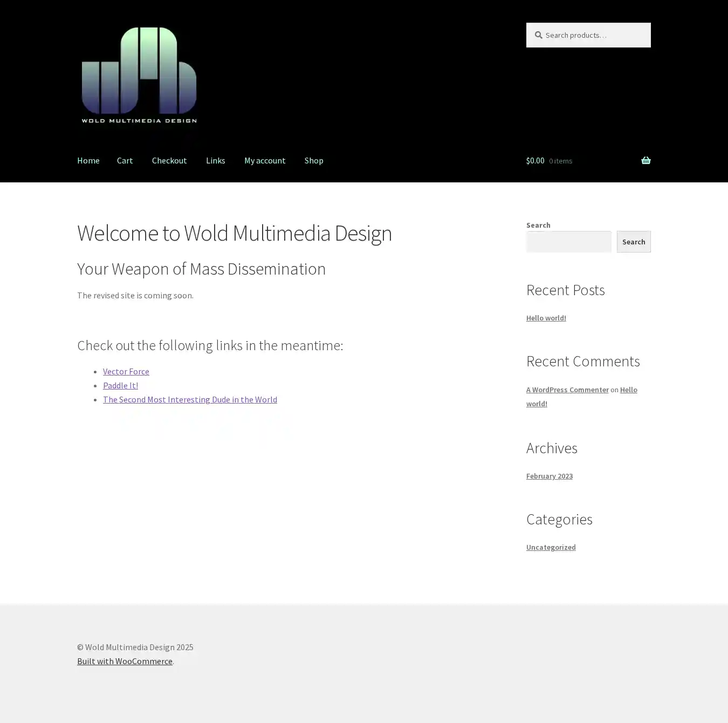Navigate to the Links page
Viewport: 728px width, 723px height.
click(x=215, y=160)
